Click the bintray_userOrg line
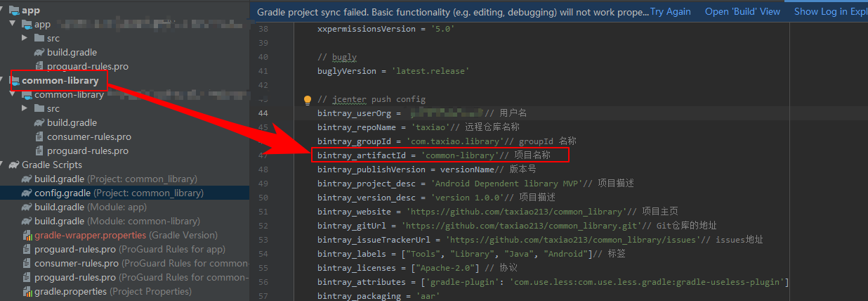 pos(422,113)
